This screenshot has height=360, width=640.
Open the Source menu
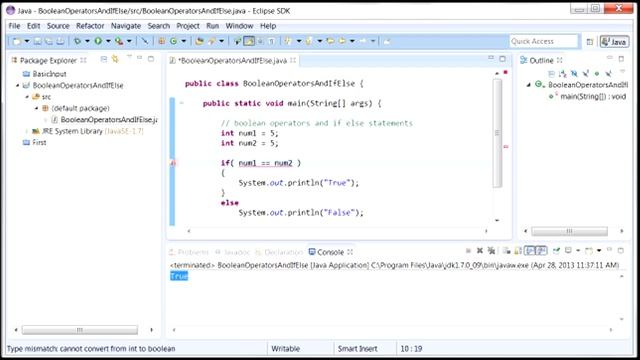(58, 26)
